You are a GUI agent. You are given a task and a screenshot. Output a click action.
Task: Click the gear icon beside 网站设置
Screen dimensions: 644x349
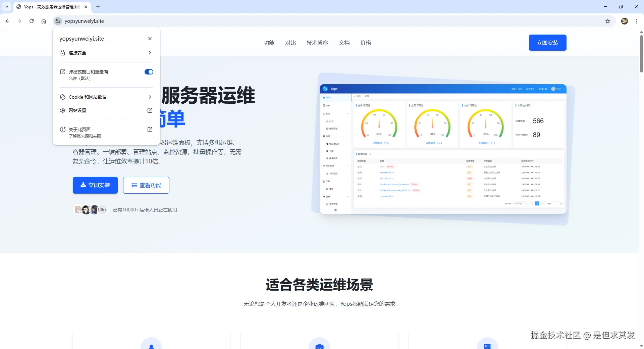[x=63, y=110]
